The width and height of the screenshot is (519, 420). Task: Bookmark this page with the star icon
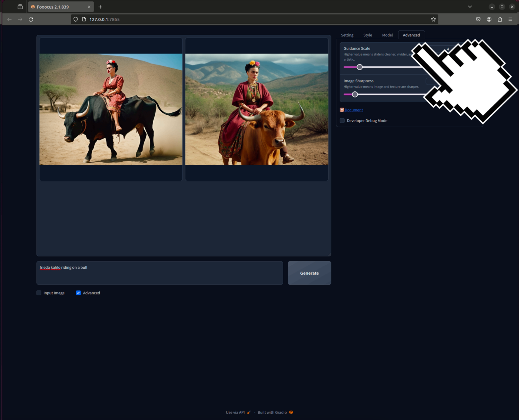pos(433,19)
